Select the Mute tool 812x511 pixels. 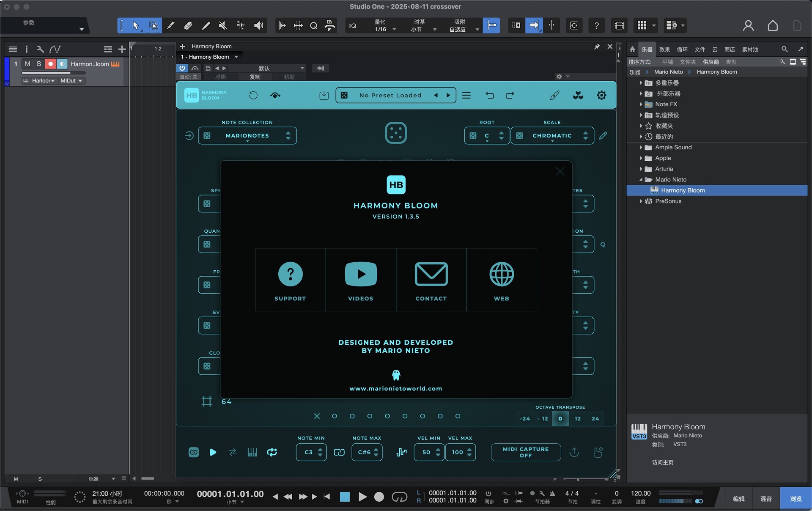(x=223, y=26)
